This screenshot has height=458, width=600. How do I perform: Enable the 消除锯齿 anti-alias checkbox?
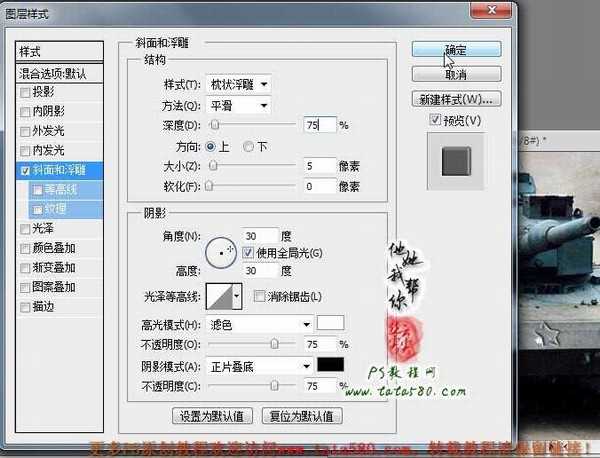(259, 296)
